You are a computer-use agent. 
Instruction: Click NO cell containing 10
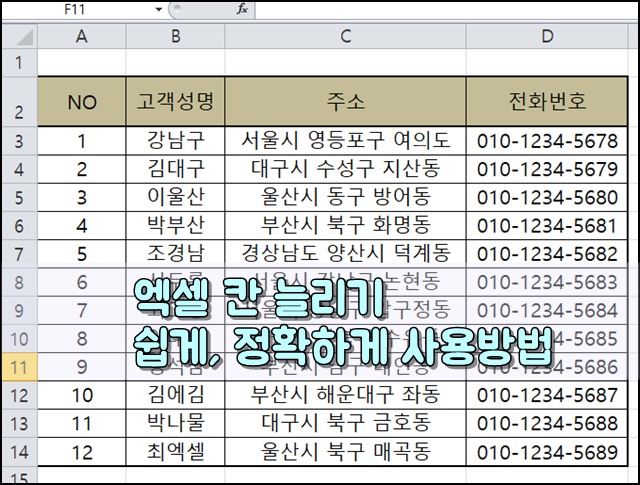point(82,395)
